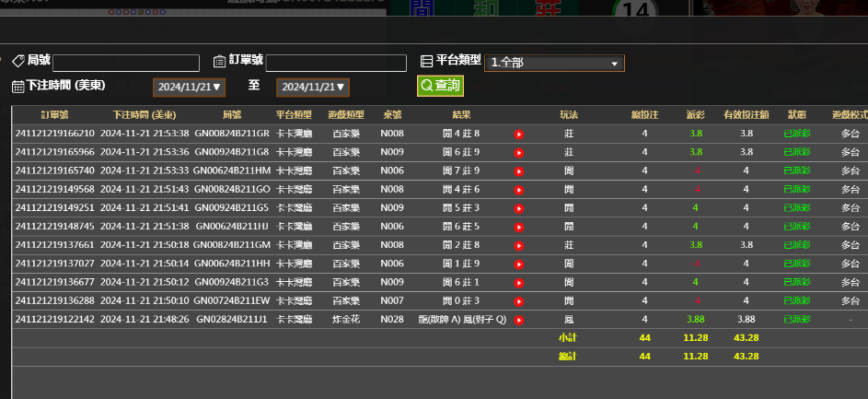Click bet time 2024-11-21 21:51:43
Viewport: 868px width, 399px height.
[145, 189]
